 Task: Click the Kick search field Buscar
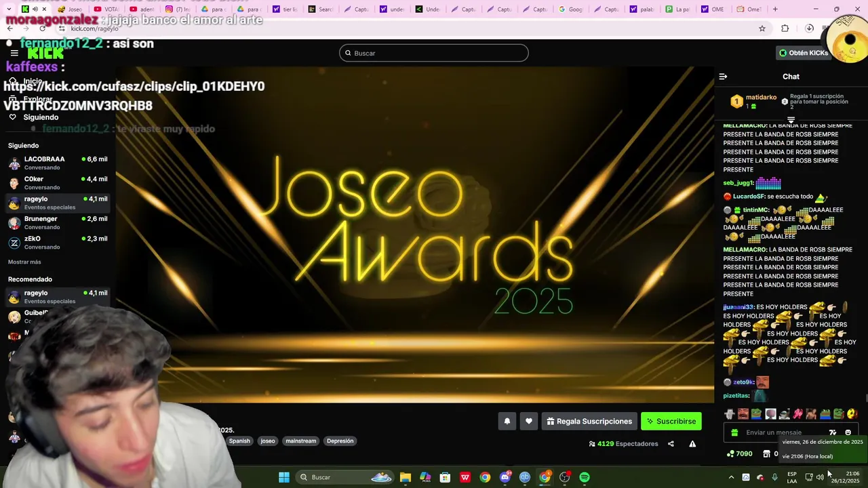[x=434, y=53]
